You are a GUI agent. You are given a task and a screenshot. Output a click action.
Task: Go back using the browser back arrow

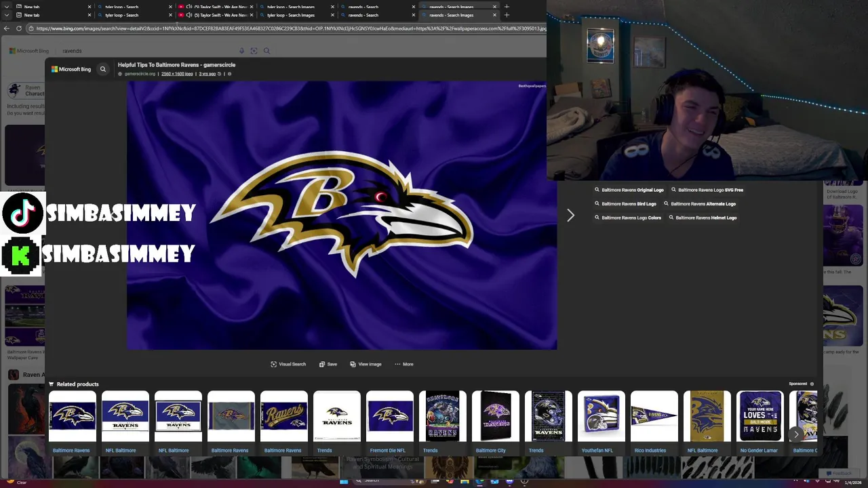coord(7,28)
